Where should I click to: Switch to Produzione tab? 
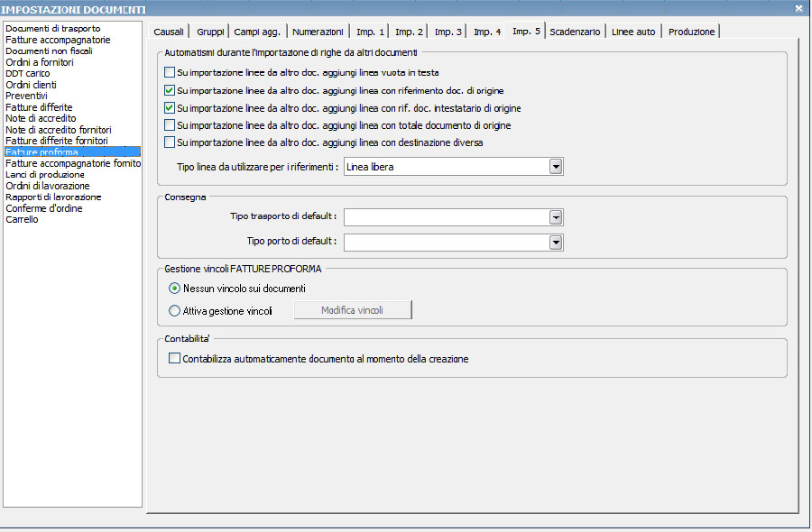pyautogui.click(x=691, y=32)
